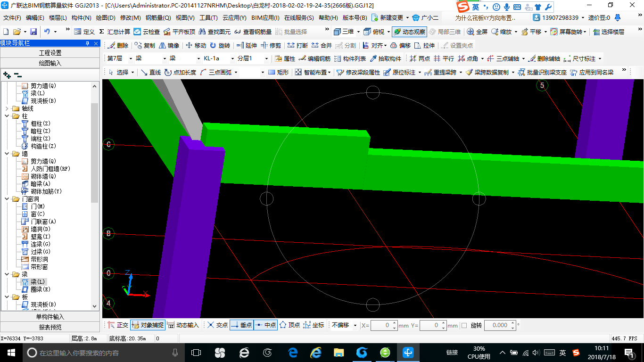This screenshot has width=644, height=362.
Task: Open 编辑钢筋 rebar editor
Action: point(314,59)
